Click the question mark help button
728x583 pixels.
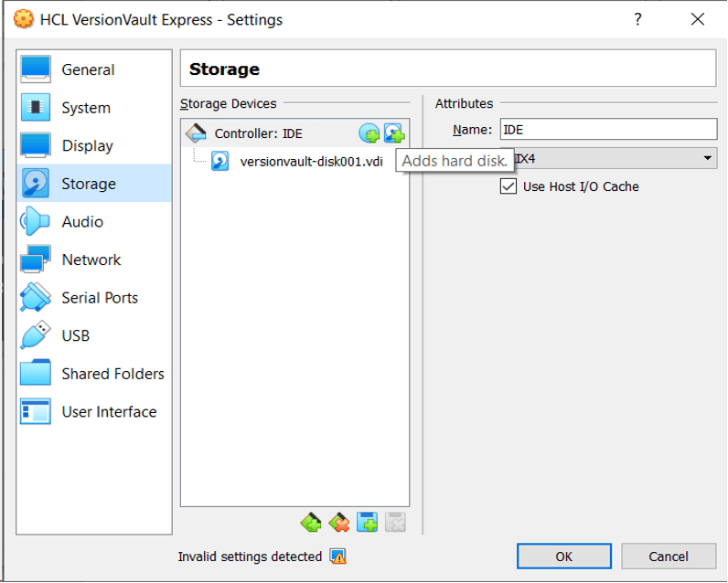[638, 19]
